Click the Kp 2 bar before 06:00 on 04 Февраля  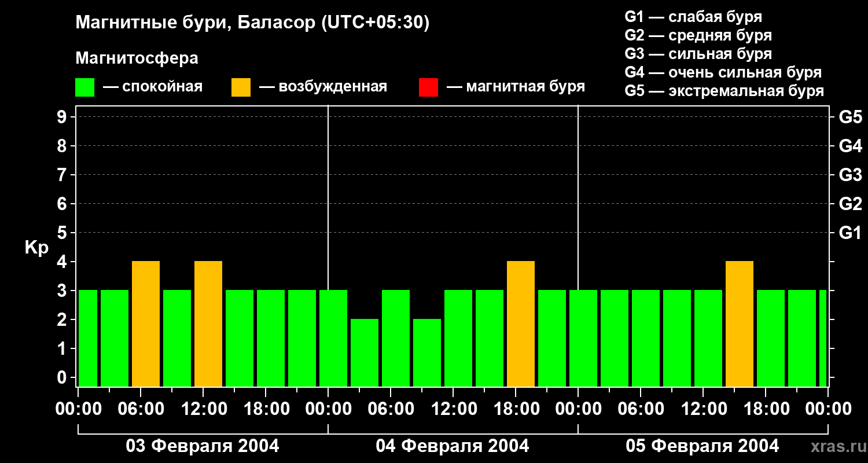(365, 353)
